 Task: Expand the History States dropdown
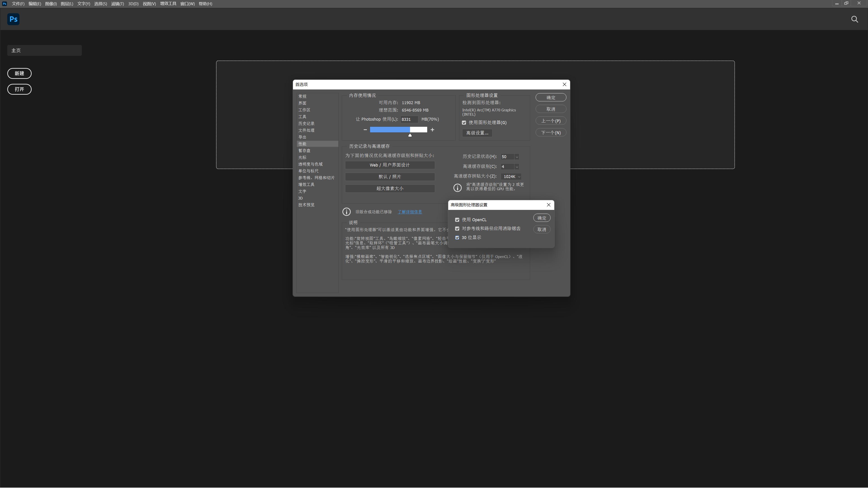click(x=517, y=157)
